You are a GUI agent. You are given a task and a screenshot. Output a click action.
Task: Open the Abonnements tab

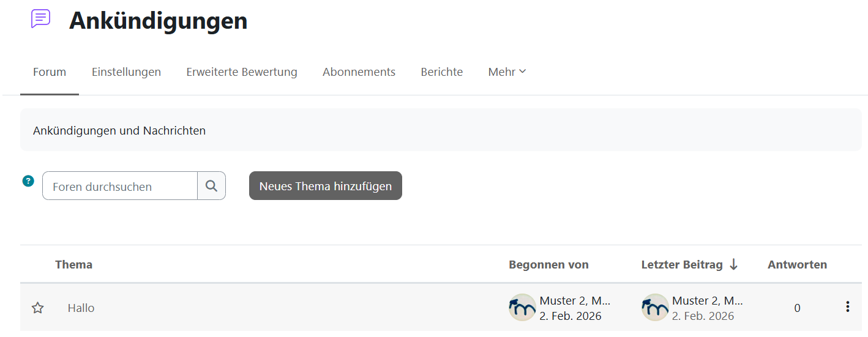pyautogui.click(x=359, y=72)
